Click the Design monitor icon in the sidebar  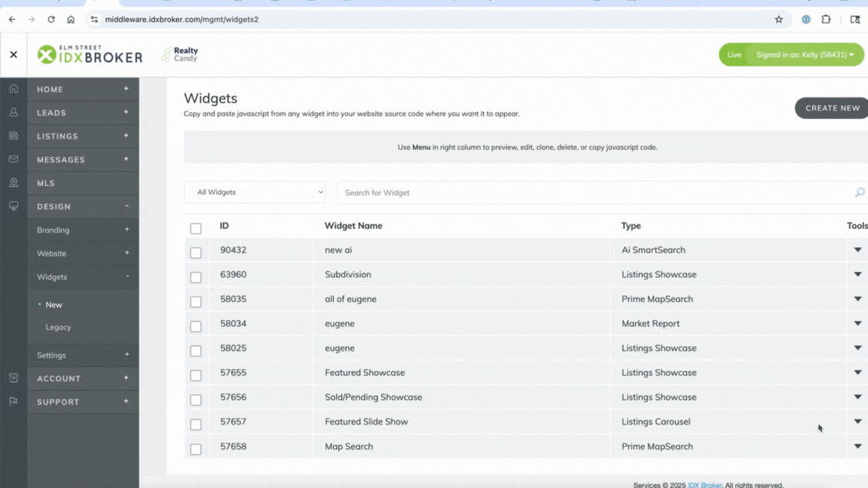14,206
